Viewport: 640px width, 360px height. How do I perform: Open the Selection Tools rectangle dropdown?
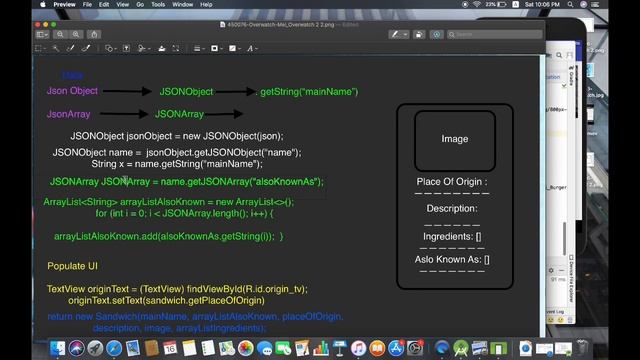pyautogui.click(x=40, y=49)
